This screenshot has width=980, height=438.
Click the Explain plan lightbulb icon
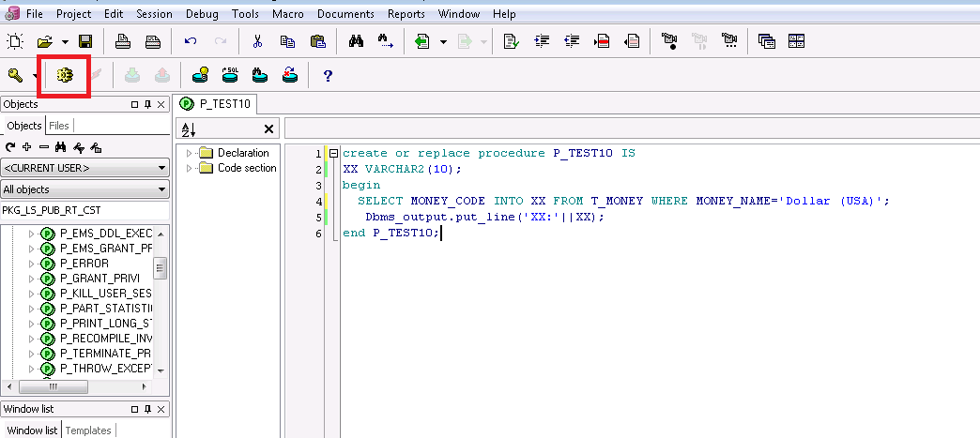[200, 76]
